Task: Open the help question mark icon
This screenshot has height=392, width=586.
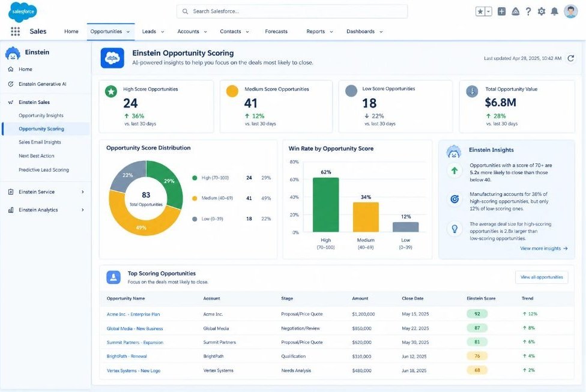Action: pos(528,11)
